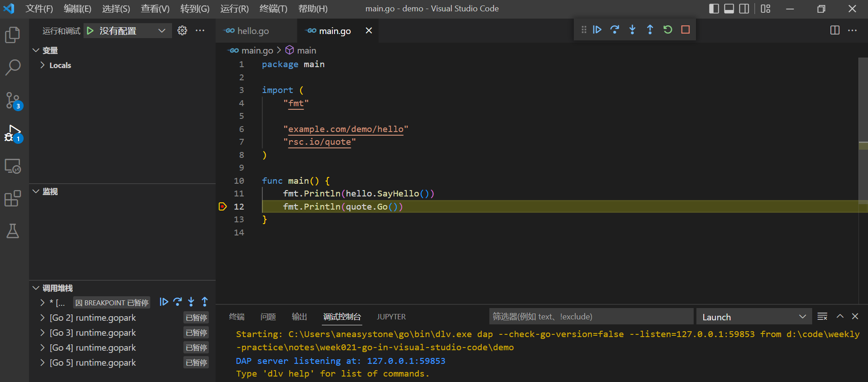Select the 调试控制台 panel tab
Viewport: 868px width, 382px height.
click(x=342, y=317)
